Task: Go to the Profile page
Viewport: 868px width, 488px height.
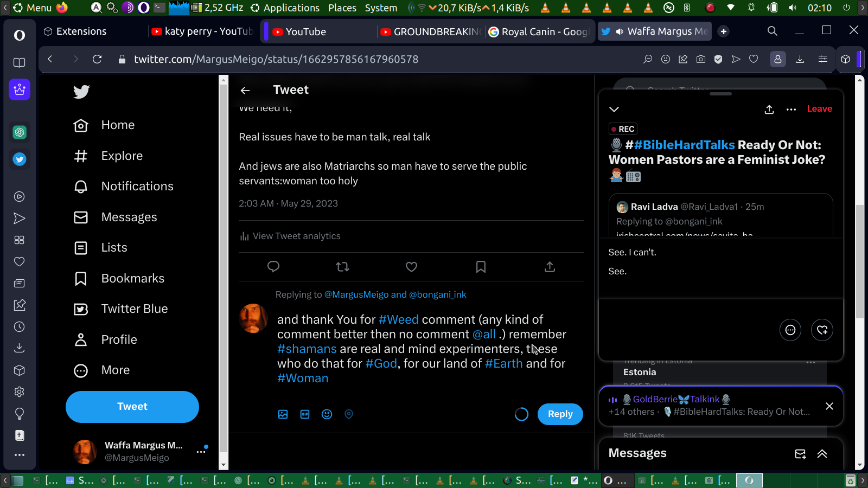Action: tap(105, 340)
